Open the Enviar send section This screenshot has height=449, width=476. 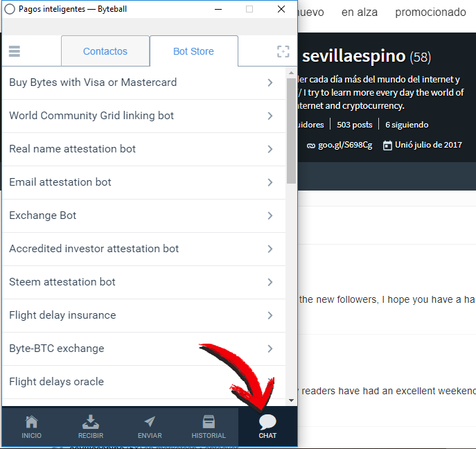point(150,427)
